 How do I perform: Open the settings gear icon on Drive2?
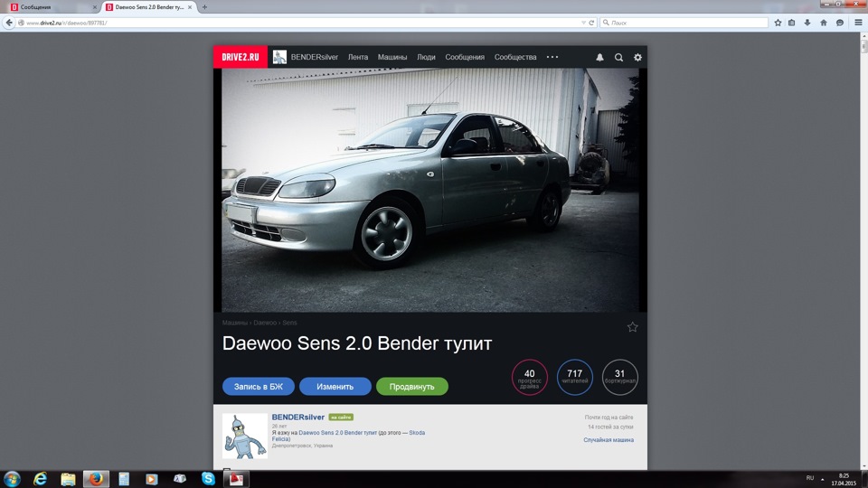(637, 57)
